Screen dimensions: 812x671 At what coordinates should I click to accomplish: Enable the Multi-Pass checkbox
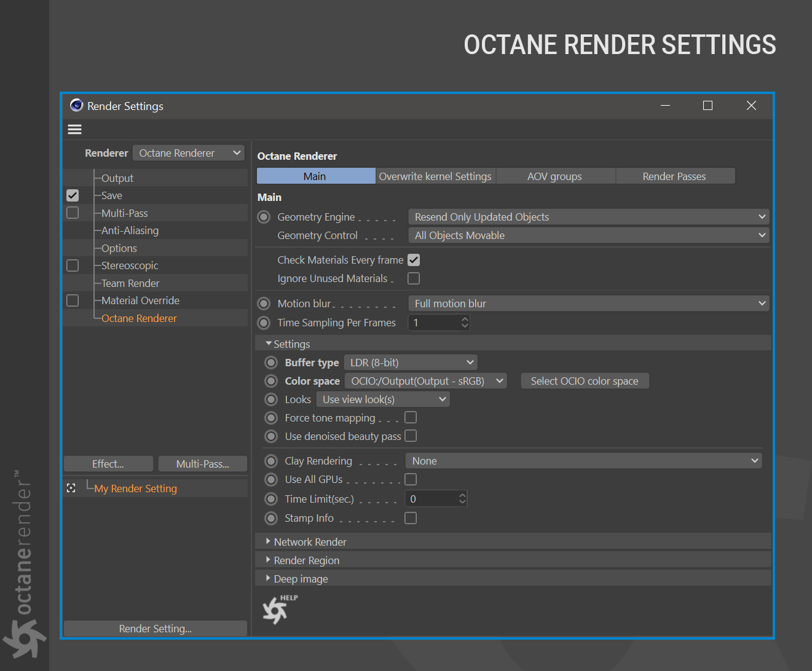coord(73,213)
